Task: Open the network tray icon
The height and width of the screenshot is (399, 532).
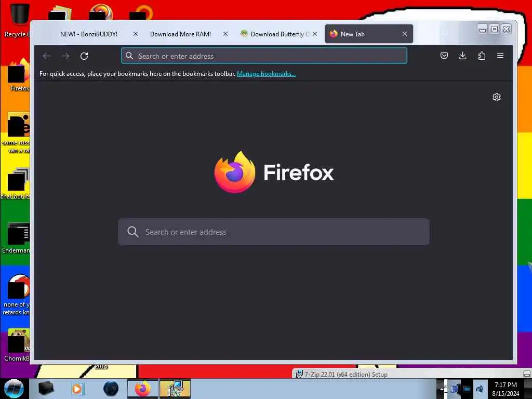Action: [x=467, y=389]
